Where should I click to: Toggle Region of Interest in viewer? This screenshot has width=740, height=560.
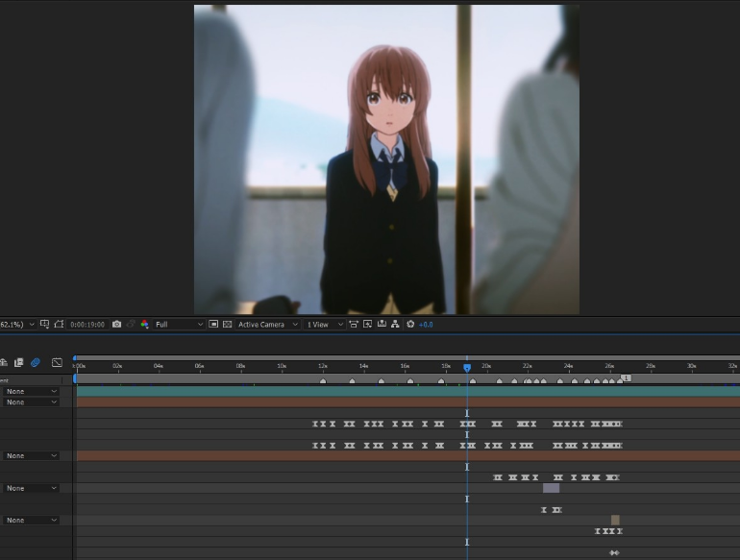213,325
